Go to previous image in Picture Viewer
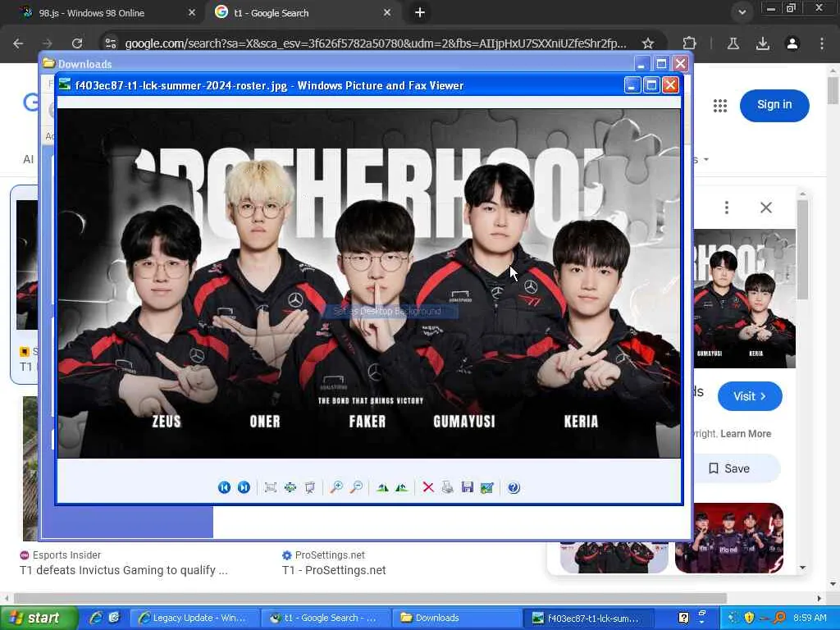The width and height of the screenshot is (840, 630). pyautogui.click(x=224, y=487)
